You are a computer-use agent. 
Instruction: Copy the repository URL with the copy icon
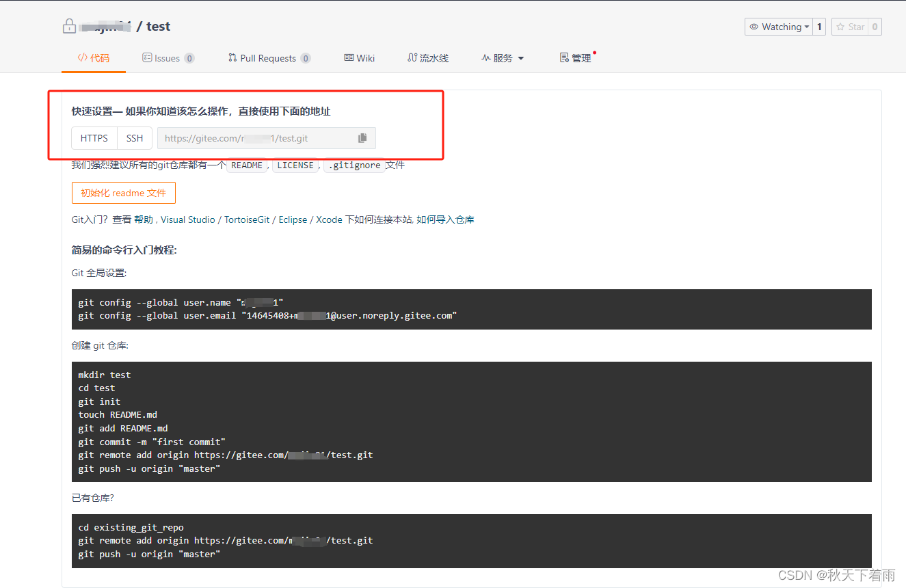click(362, 138)
